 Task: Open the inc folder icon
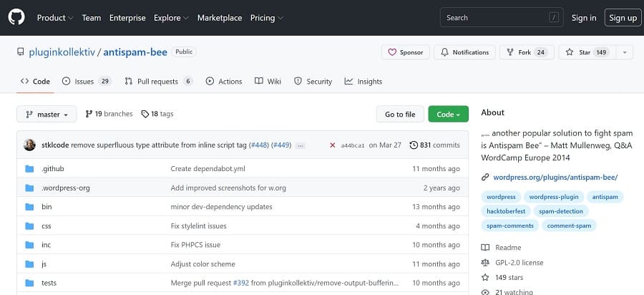(29, 245)
